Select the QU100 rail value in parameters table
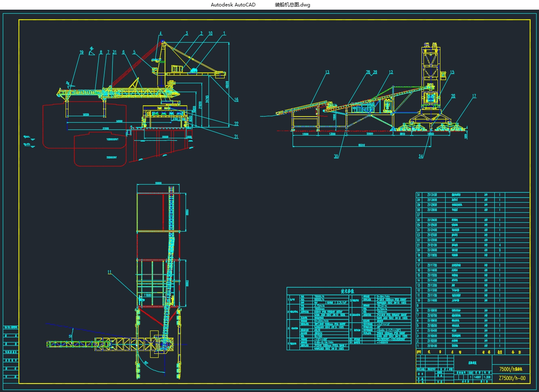 click(318, 336)
